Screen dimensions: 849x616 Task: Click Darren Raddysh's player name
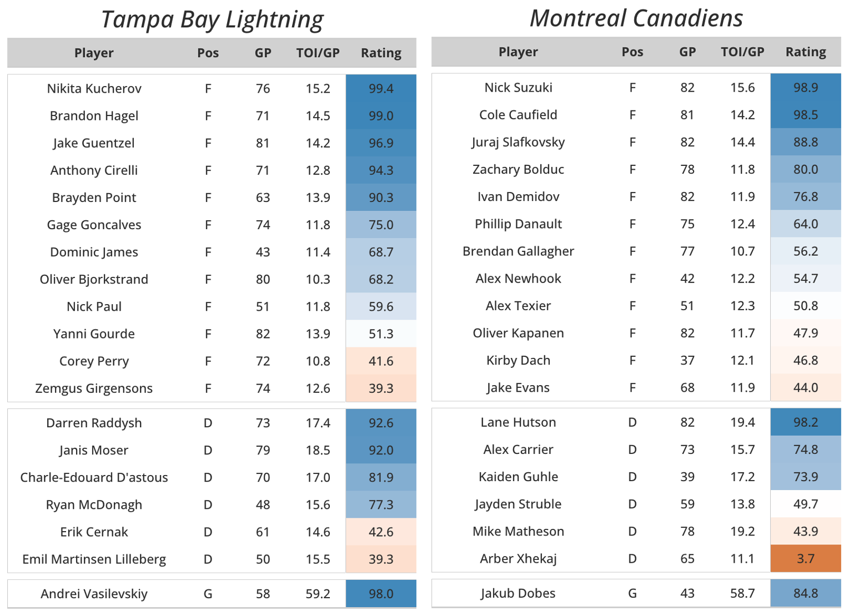coord(94,423)
